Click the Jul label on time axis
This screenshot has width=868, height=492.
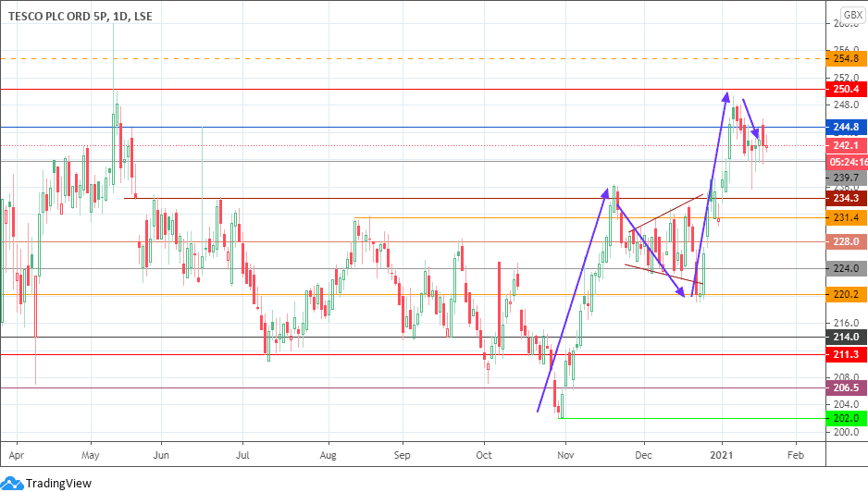(242, 455)
